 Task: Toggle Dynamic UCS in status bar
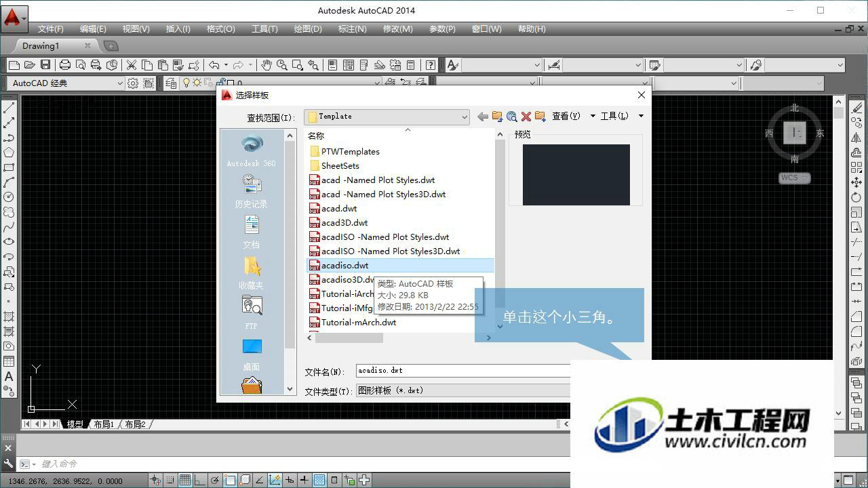[x=275, y=481]
